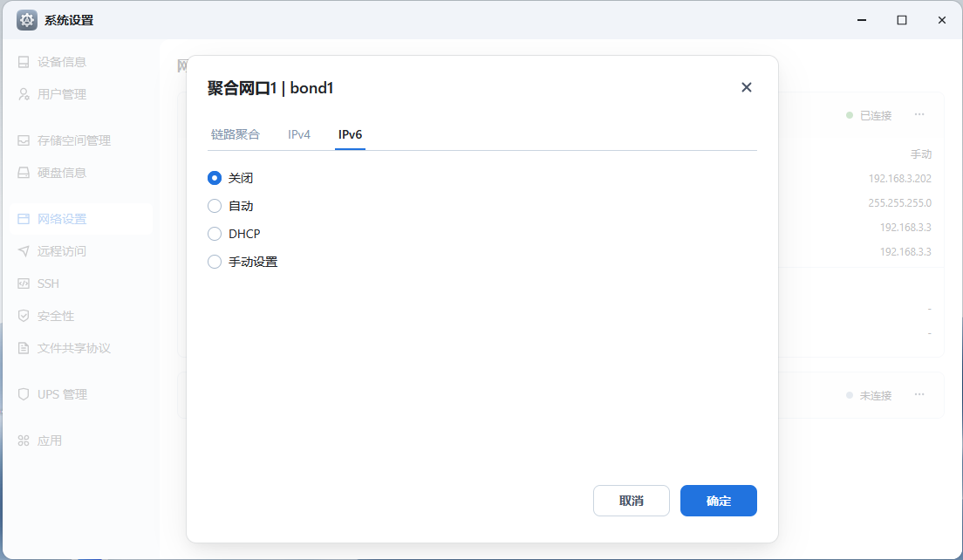Open 文件共享协议 in the sidebar
Screen dimensions: 963x560
coord(81,348)
